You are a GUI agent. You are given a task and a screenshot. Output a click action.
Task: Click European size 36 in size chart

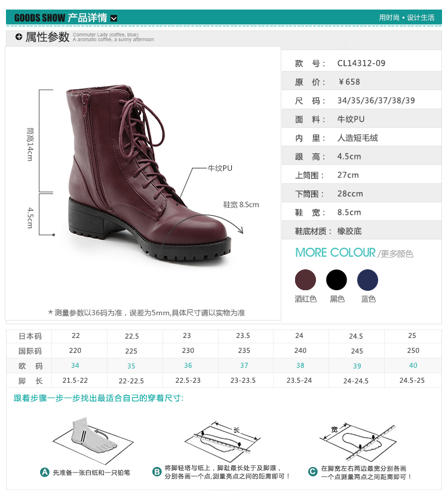[x=188, y=365]
